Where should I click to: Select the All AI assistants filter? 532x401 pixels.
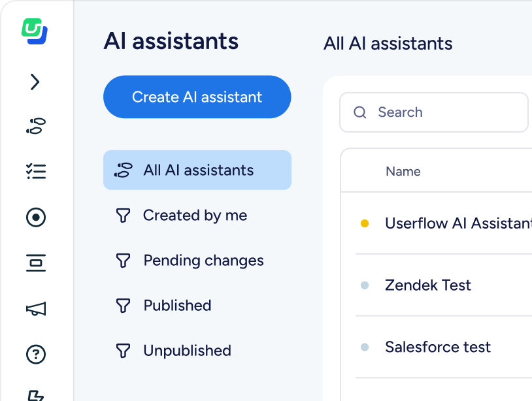(x=197, y=170)
